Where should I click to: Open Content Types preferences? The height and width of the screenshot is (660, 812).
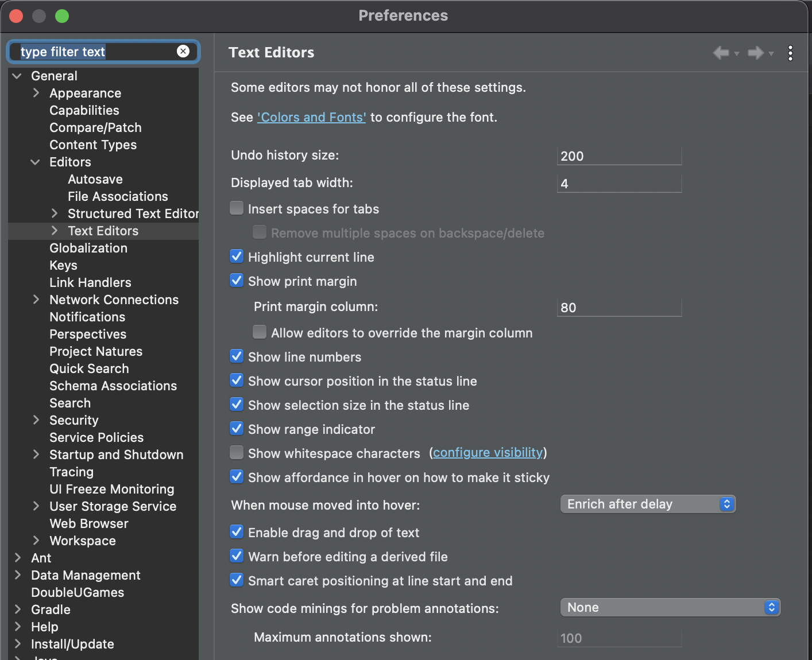(93, 145)
